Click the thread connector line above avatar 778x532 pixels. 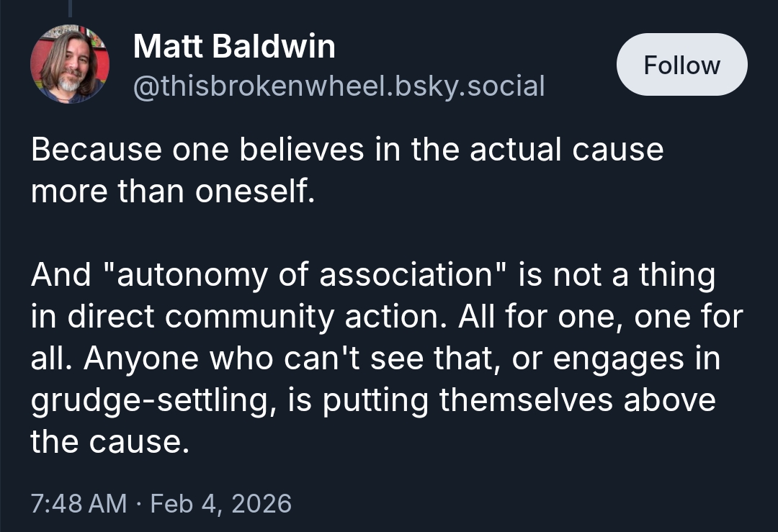click(x=70, y=7)
